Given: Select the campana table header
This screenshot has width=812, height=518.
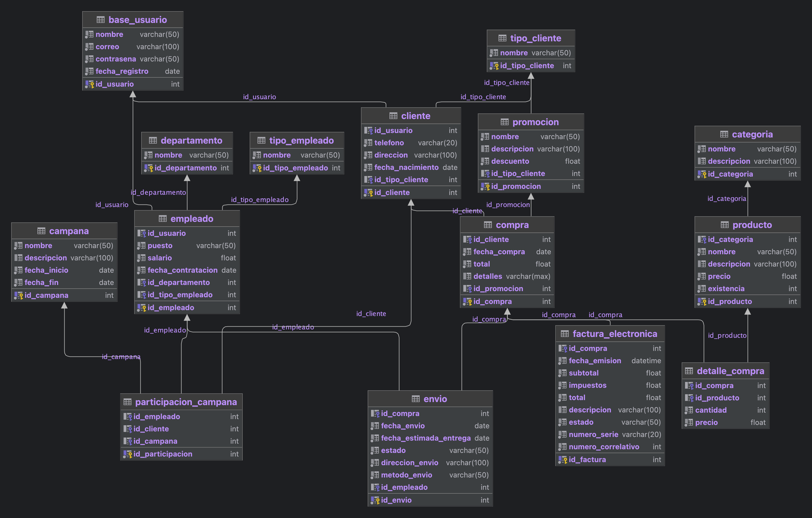Looking at the screenshot, I should 69,231.
